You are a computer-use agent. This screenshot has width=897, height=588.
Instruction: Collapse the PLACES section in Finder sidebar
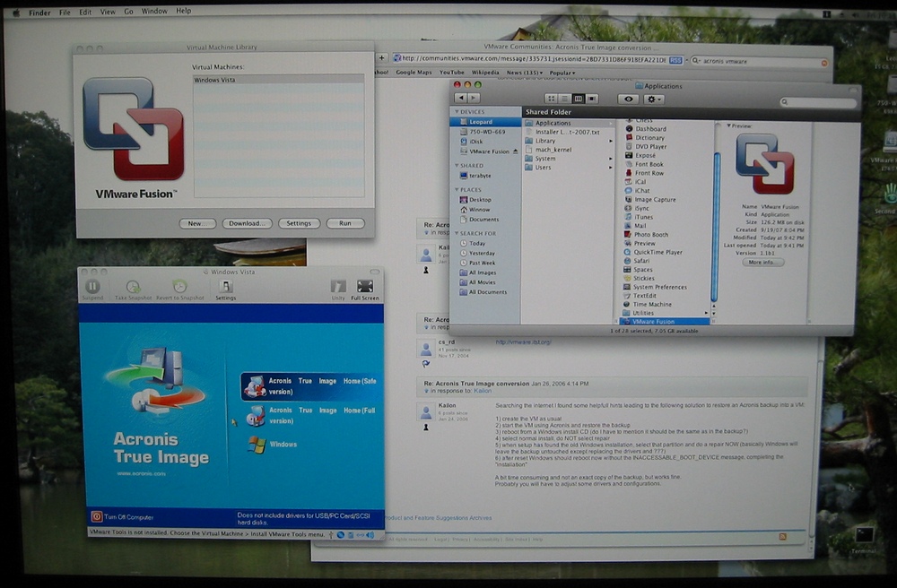[457, 190]
